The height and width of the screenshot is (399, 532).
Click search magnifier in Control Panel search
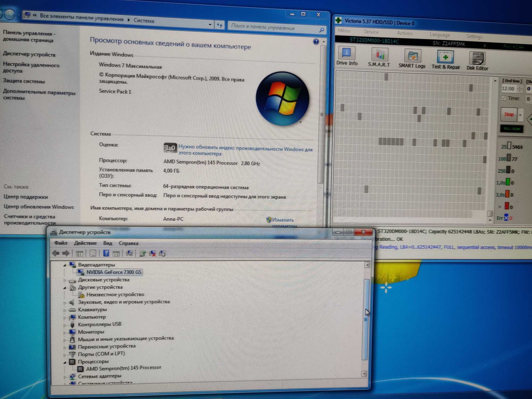coord(322,30)
